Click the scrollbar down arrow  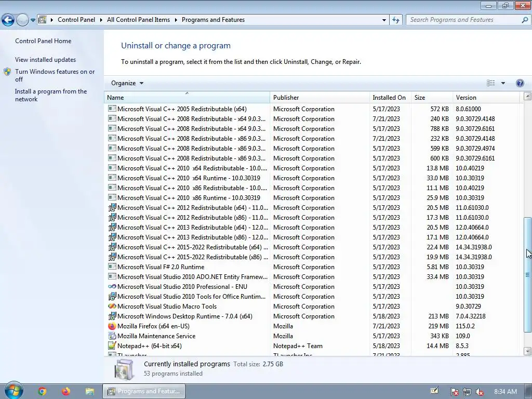[527, 351]
